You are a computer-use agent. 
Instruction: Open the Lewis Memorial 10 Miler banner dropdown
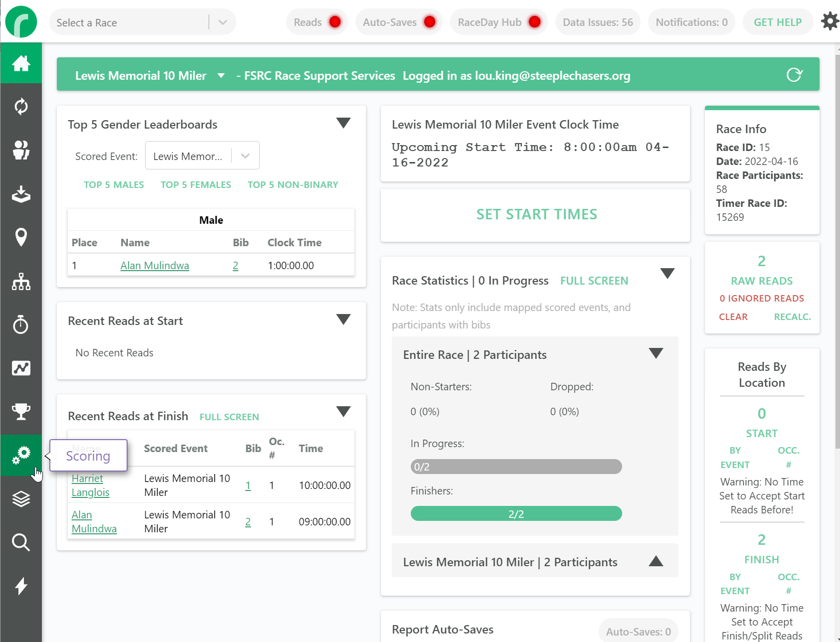(x=221, y=76)
